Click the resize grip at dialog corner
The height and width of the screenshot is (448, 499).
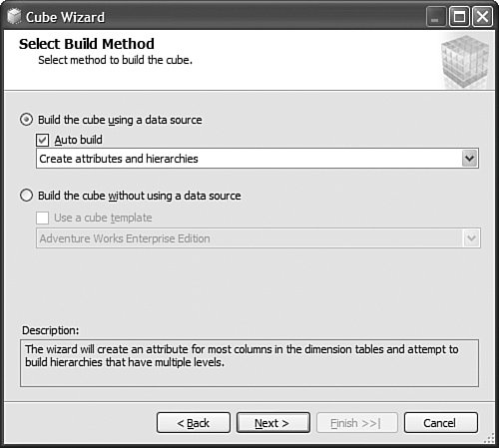[489, 438]
